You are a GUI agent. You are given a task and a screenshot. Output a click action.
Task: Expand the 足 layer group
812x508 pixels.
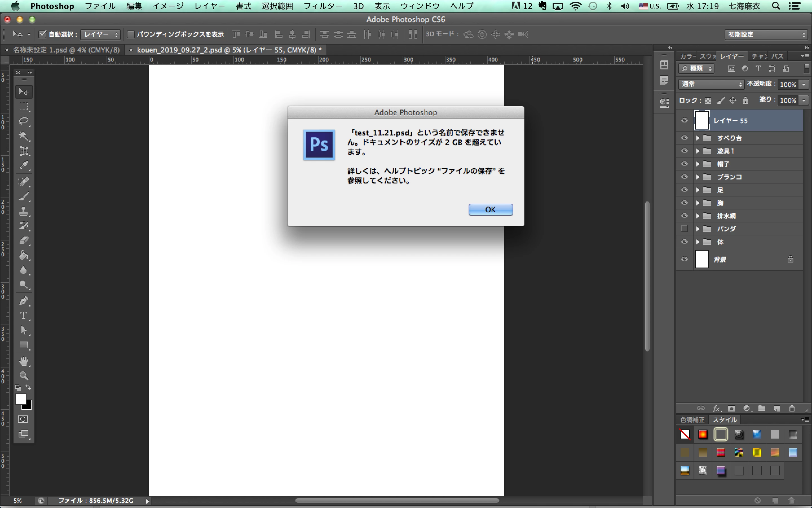point(698,190)
